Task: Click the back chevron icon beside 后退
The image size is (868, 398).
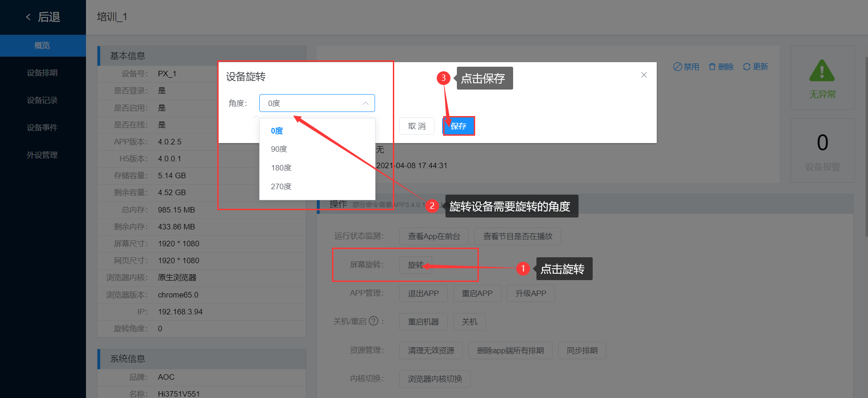Action: tap(28, 17)
